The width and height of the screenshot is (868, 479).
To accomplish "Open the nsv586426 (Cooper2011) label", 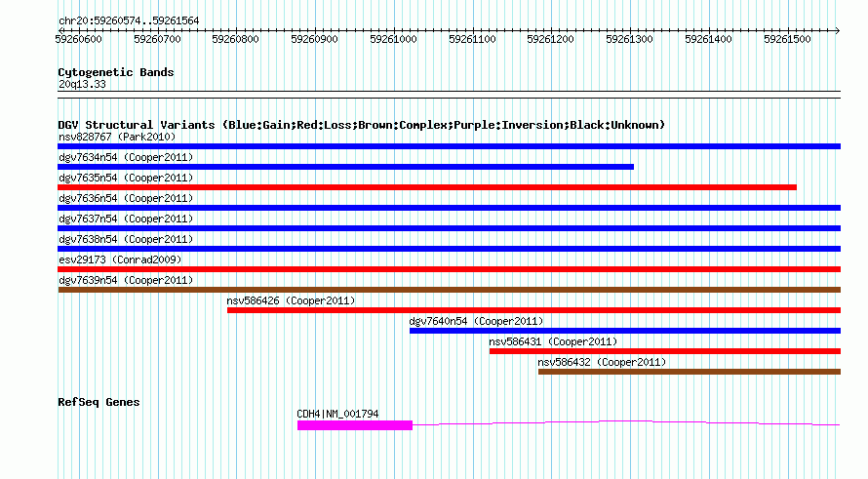I will (x=291, y=300).
